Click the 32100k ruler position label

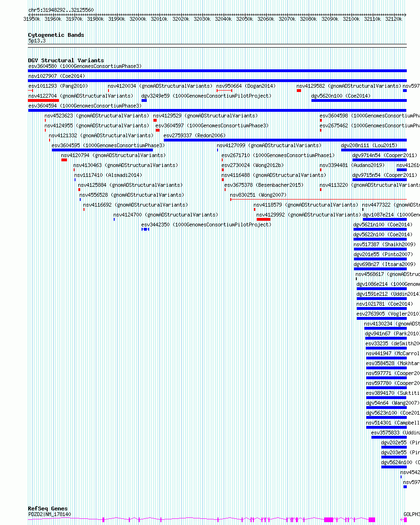(x=352, y=19)
